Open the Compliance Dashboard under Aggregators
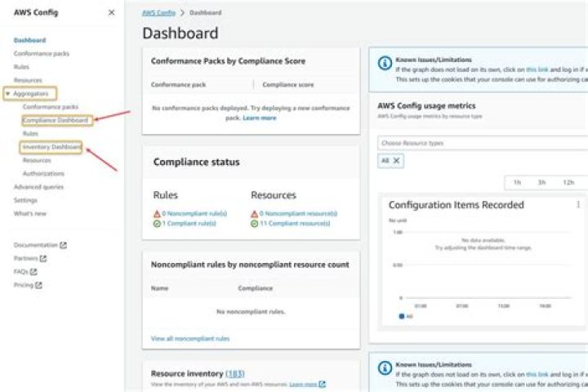 [56, 120]
